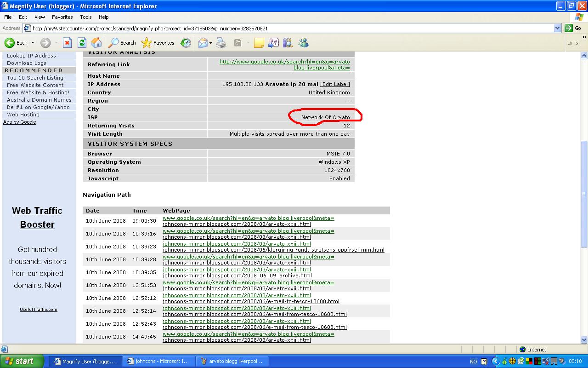
Task: Open the Edit menu
Action: [23, 17]
